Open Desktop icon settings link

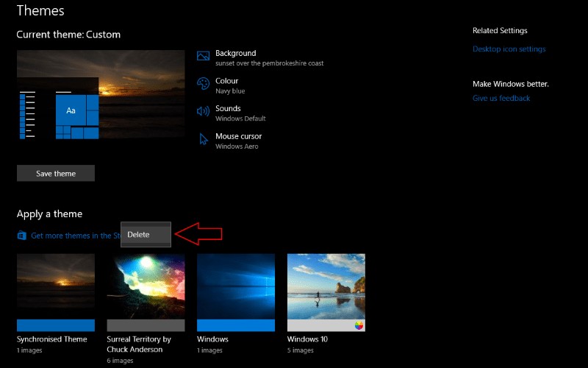pyautogui.click(x=509, y=49)
